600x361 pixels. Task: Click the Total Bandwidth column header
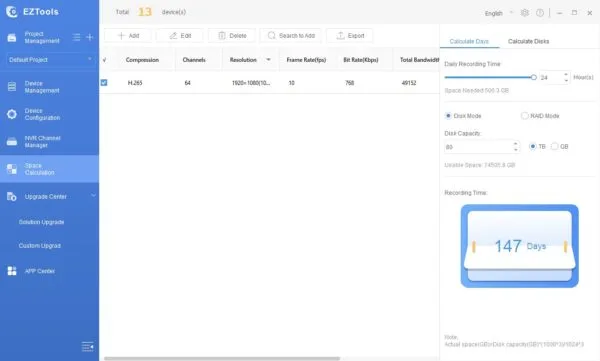point(419,60)
